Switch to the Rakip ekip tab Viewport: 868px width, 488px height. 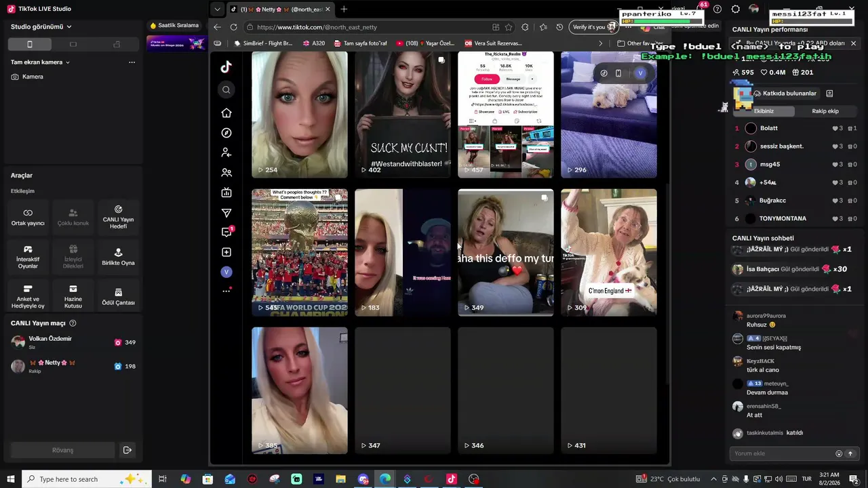[825, 111]
